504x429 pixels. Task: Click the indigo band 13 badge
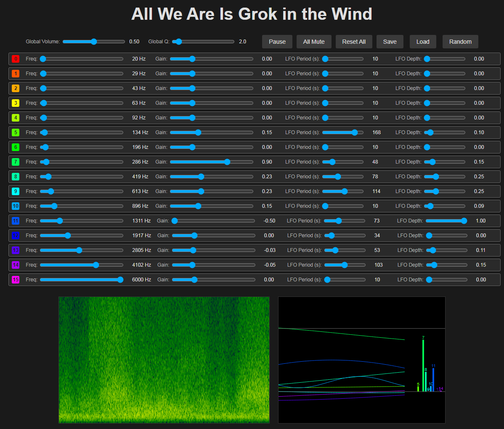[16, 250]
